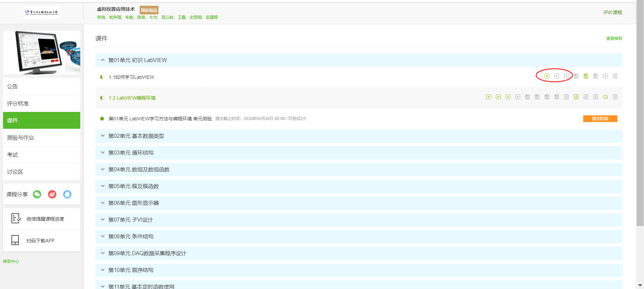Click the phone icon beside 扫码下载APP
Viewport: 644px width, 289px height.
[15, 240]
